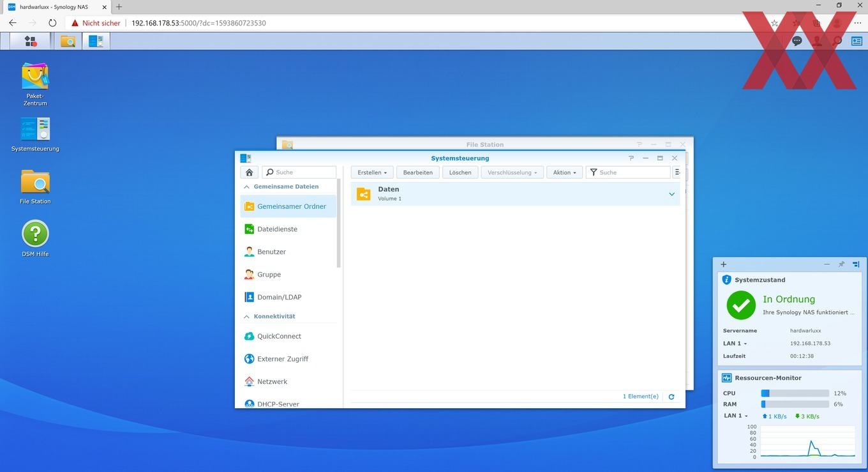Focus the shared folder filter Suche field
Screen dimensions: 868x472
[x=629, y=172]
